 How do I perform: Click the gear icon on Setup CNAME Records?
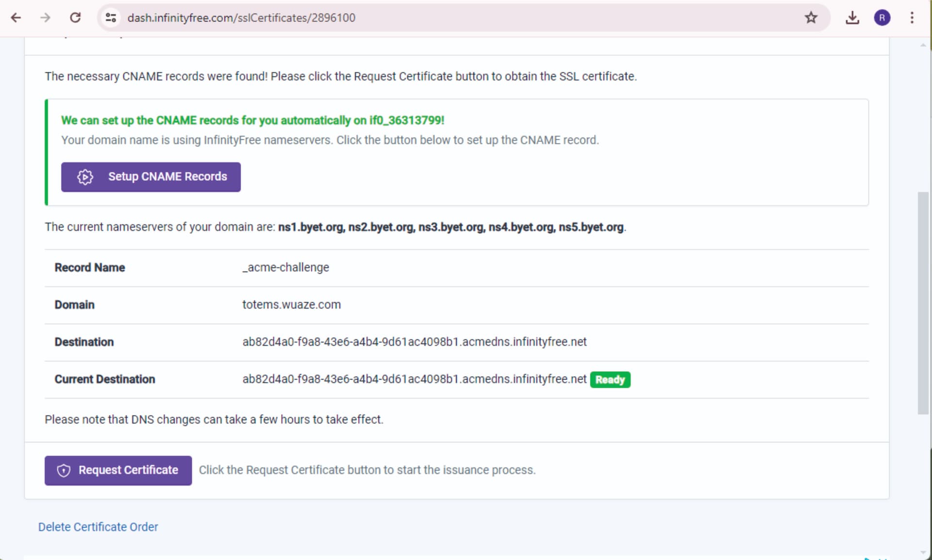(85, 177)
